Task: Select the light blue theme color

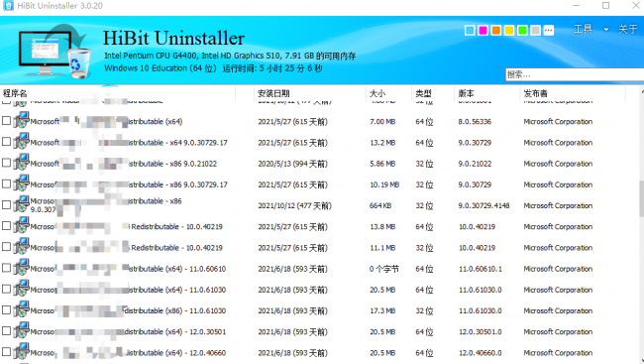Action: pyautogui.click(x=470, y=30)
